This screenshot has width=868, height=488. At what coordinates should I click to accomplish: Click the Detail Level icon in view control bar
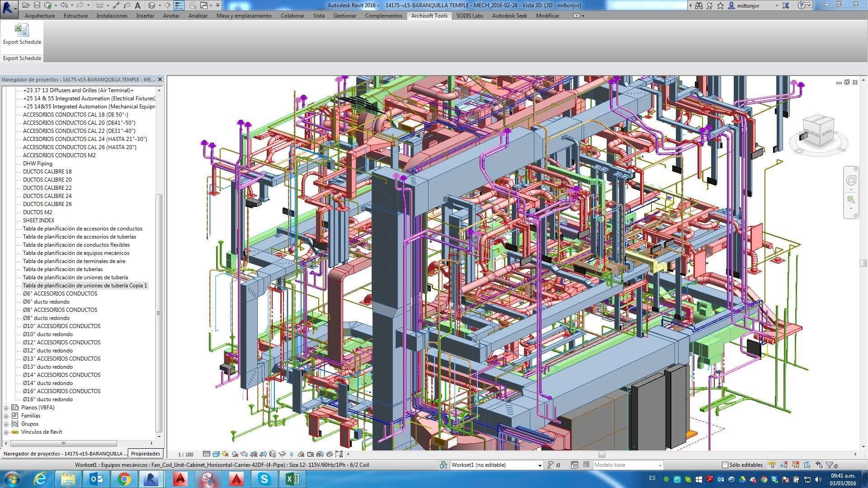(x=207, y=454)
